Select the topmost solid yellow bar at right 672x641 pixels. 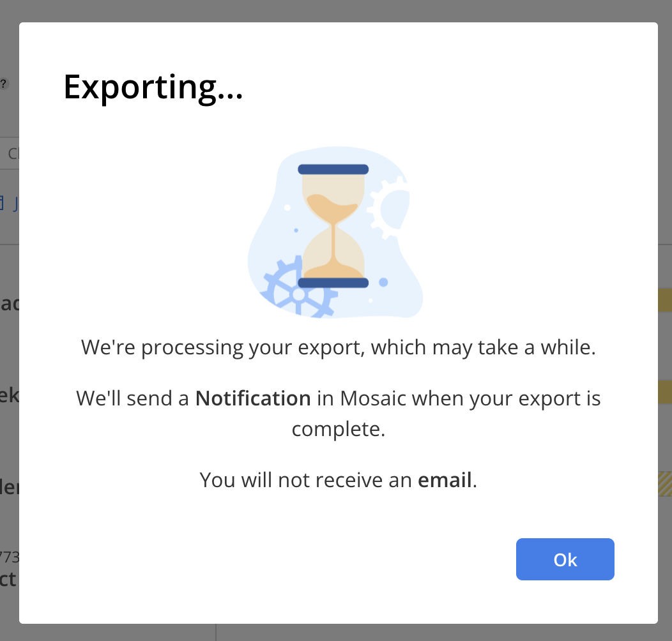click(x=665, y=300)
